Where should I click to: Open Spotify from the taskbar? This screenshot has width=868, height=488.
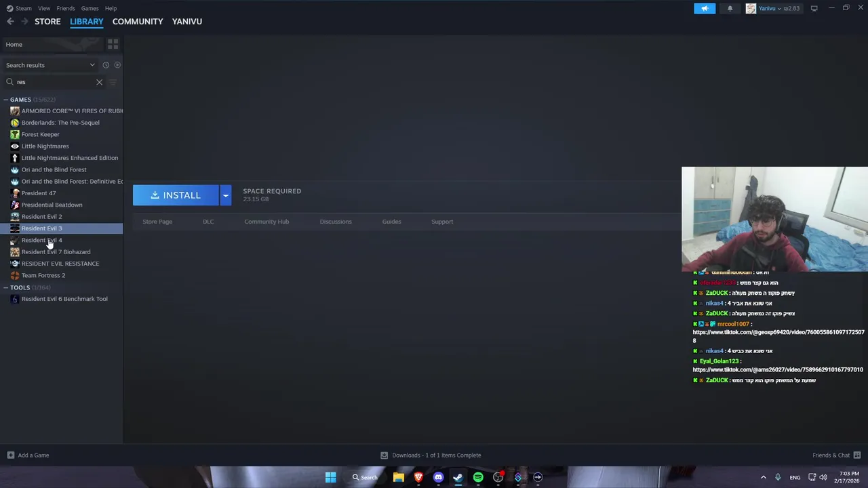[478, 477]
